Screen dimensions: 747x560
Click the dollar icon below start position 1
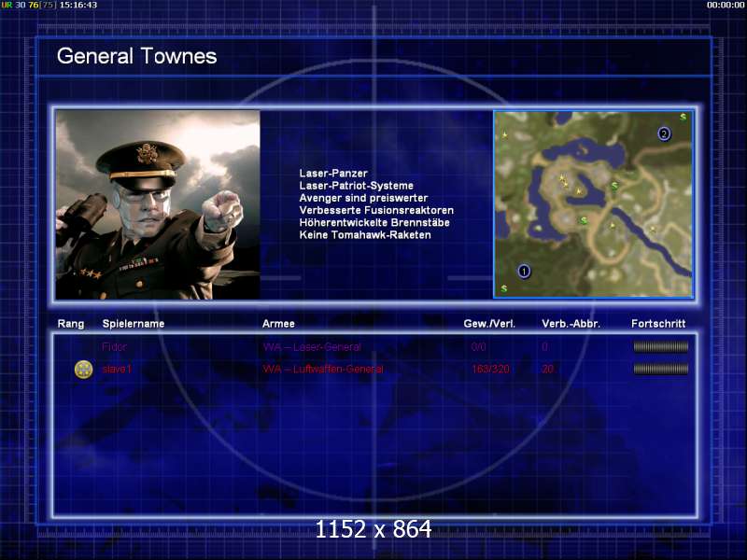tap(504, 288)
